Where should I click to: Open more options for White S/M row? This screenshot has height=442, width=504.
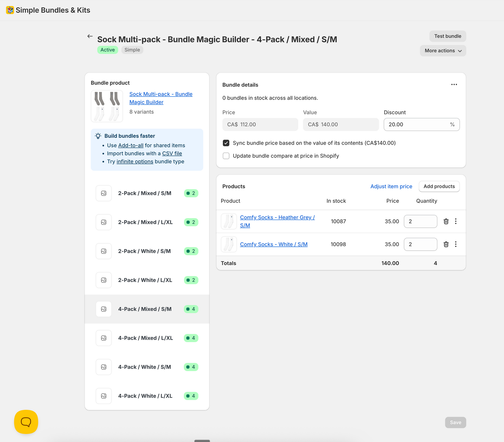pos(456,244)
